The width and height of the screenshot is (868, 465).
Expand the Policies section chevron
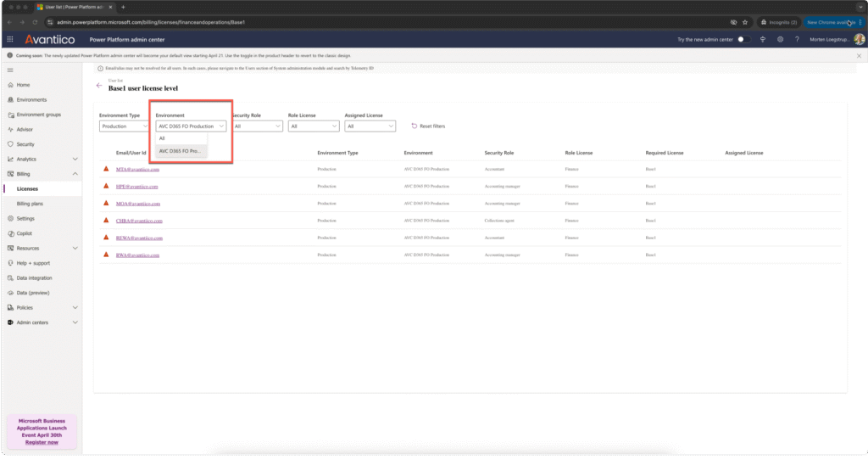[x=75, y=308]
